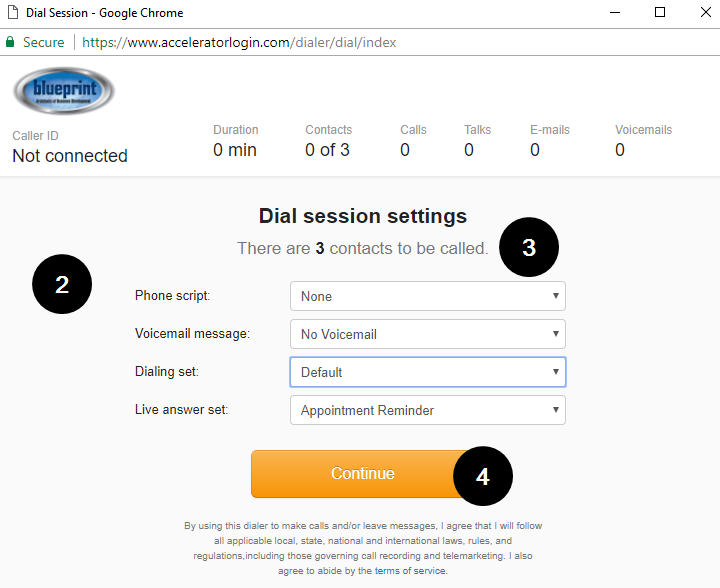
Task: Click the black circle numbered 4
Action: click(x=483, y=476)
